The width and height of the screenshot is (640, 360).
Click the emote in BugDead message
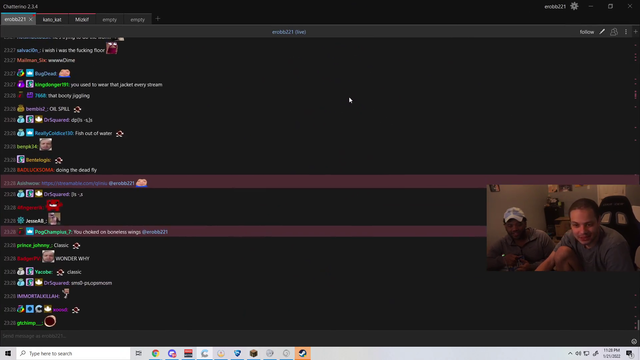64,73
